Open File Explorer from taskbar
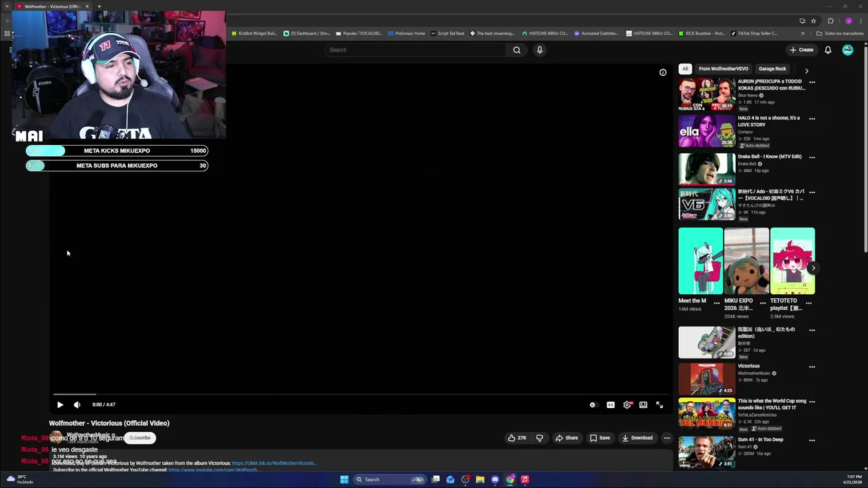This screenshot has width=868, height=488. (x=480, y=479)
